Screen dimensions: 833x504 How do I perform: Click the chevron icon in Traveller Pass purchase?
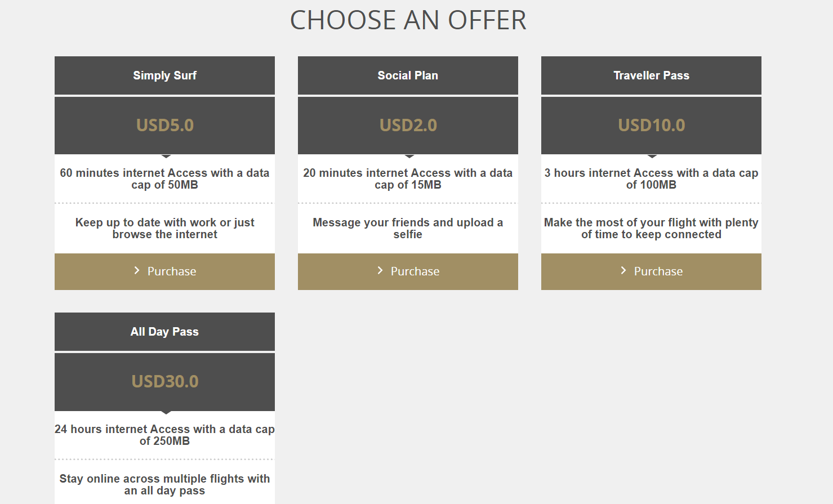623,271
